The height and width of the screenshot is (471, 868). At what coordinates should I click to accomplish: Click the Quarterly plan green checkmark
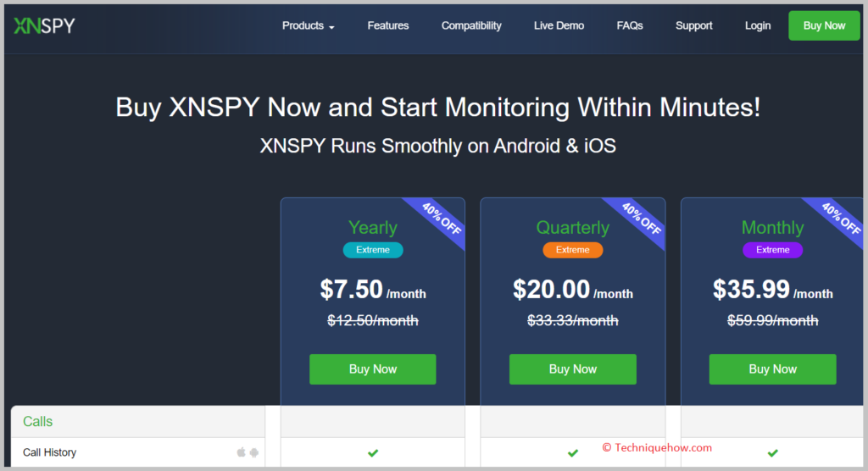(573, 452)
